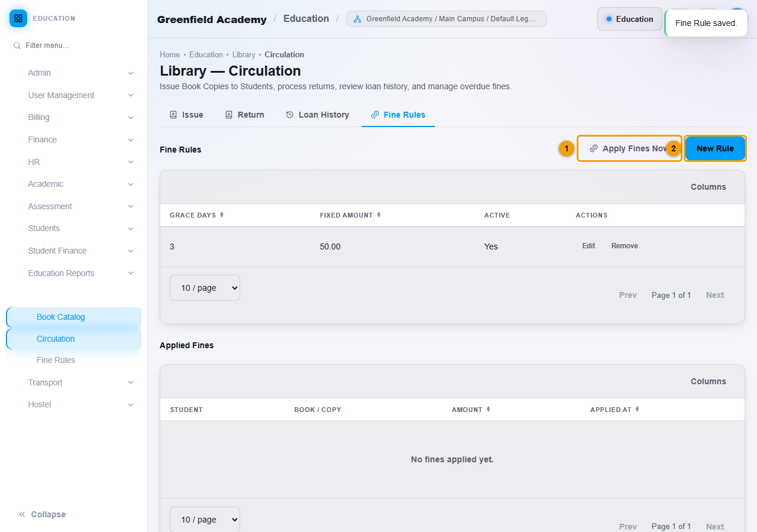
Task: Open the Loan History tab
Action: tap(317, 115)
